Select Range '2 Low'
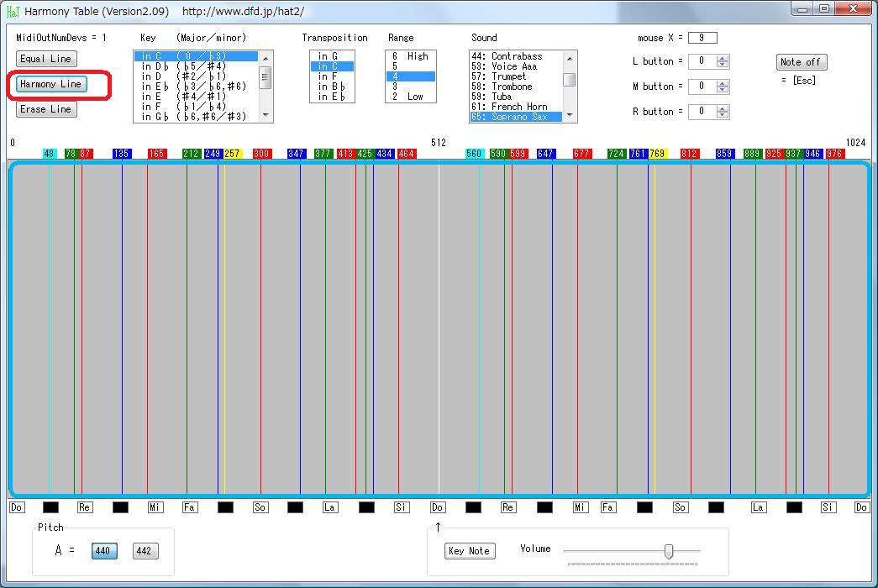This screenshot has width=878, height=588. tap(411, 97)
